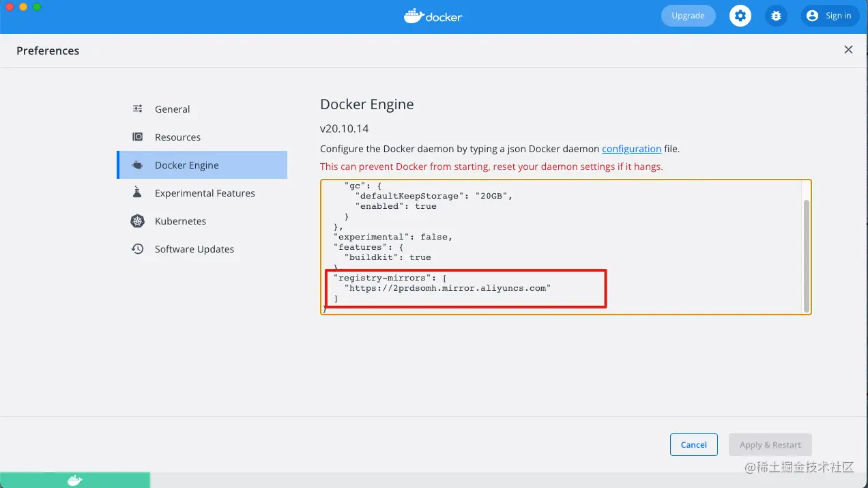The image size is (868, 488).
Task: Open the Software Updates section
Action: coord(202,249)
